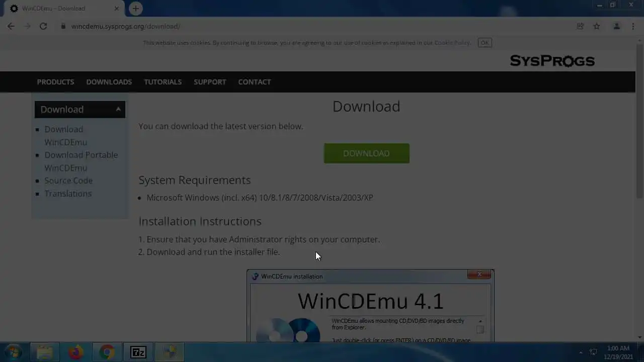The width and height of the screenshot is (644, 362).
Task: Click the browser forward arrow
Action: point(27,26)
